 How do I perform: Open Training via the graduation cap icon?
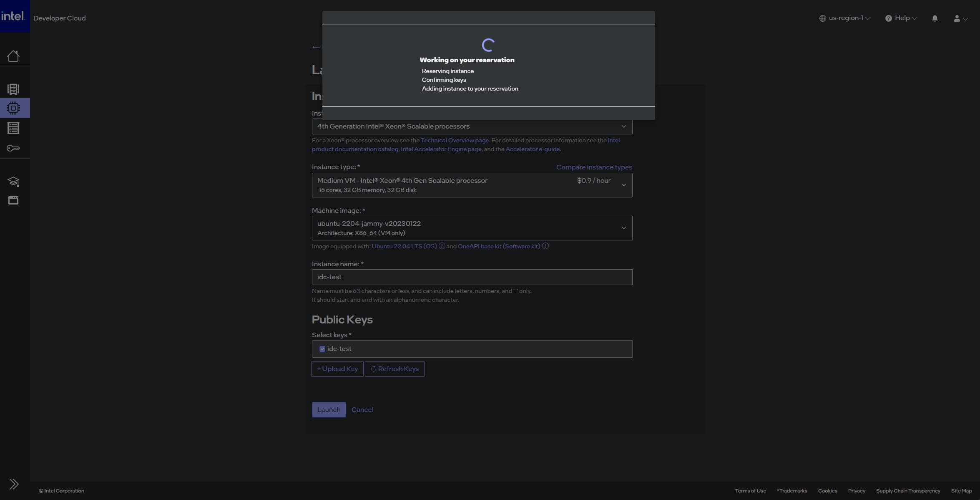[14, 182]
